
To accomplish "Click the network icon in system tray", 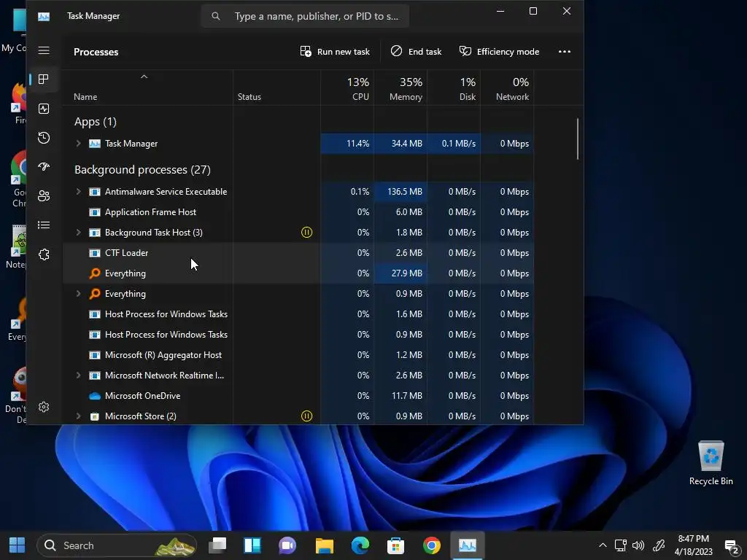I will click(x=620, y=545).
